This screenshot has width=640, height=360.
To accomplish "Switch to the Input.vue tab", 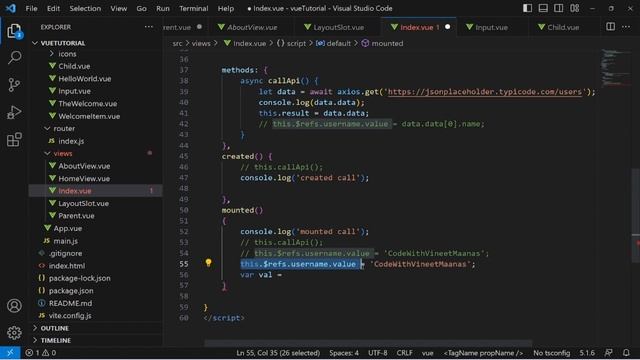I will [x=491, y=27].
